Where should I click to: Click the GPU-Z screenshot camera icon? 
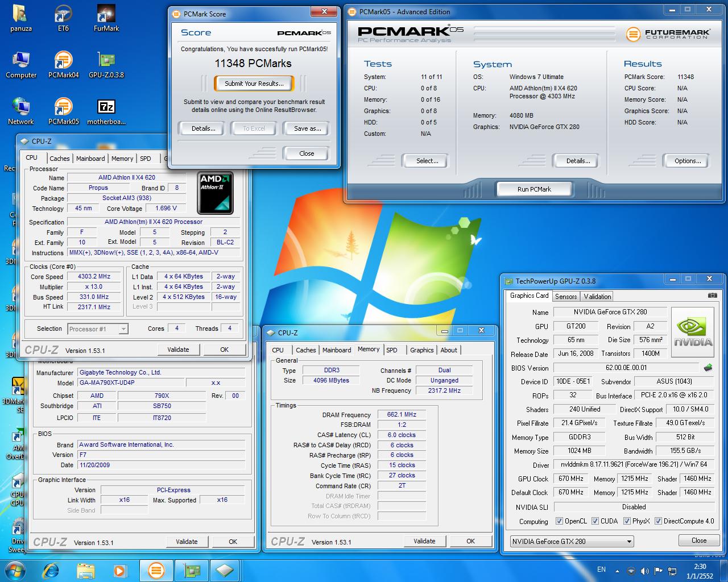point(712,296)
